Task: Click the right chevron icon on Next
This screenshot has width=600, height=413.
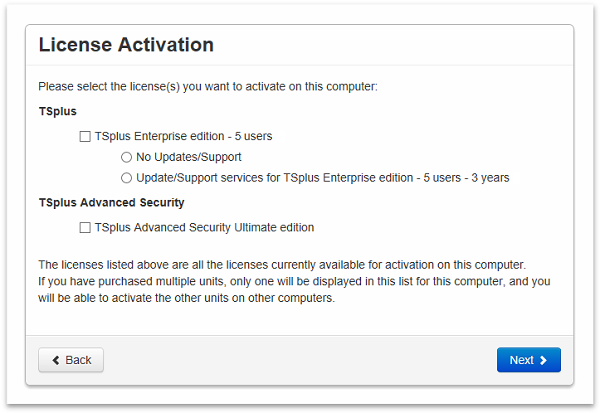Action: (543, 360)
